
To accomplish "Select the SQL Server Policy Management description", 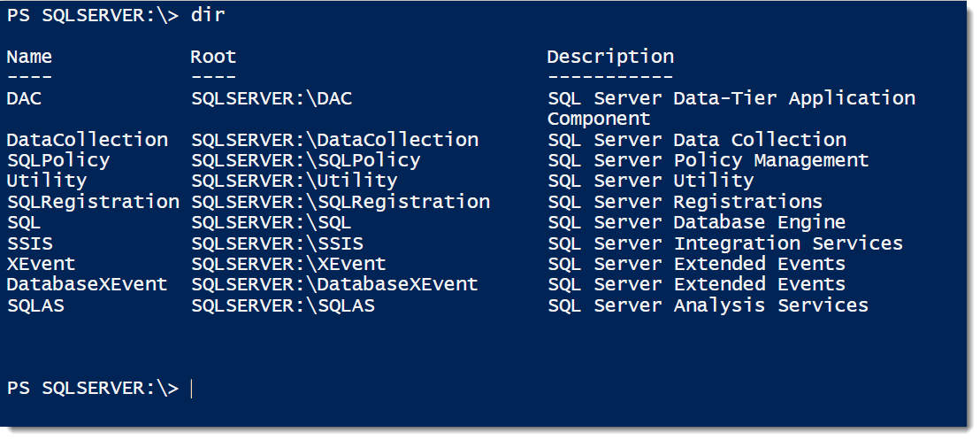I will coord(708,160).
